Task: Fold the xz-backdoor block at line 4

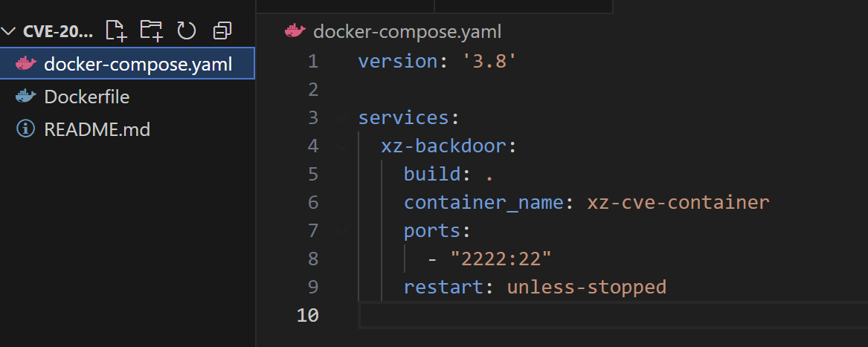Action: (341, 146)
